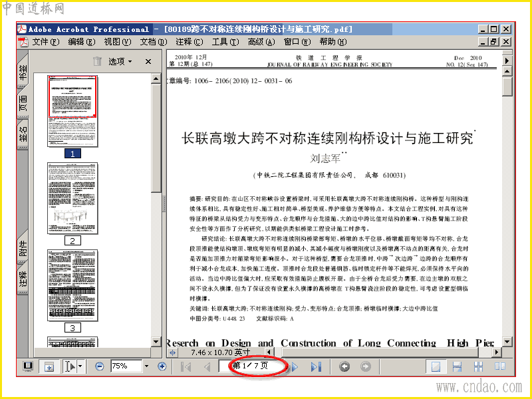Switch to the 书签 bookmarks tab
Viewport: 532px width, 399px height.
point(23,72)
